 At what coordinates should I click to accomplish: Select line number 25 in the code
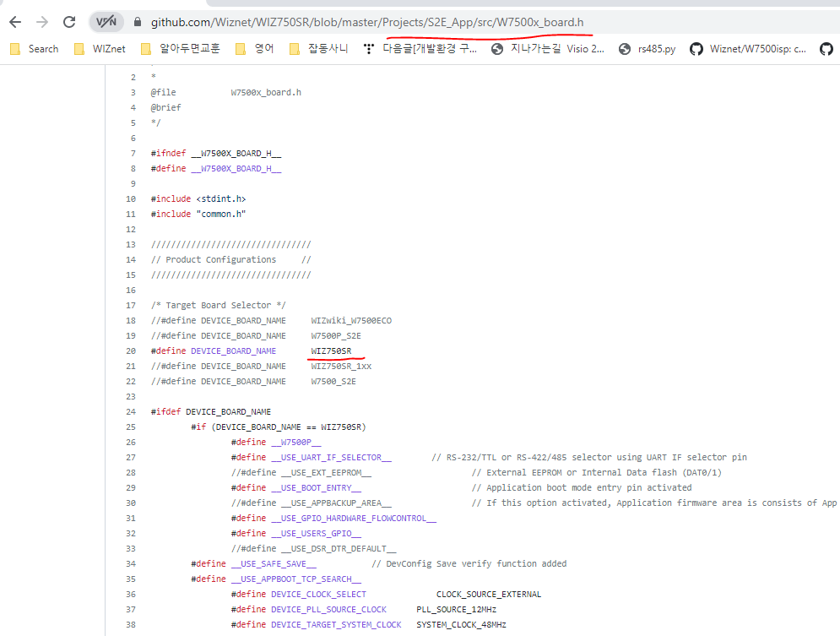(x=131, y=427)
